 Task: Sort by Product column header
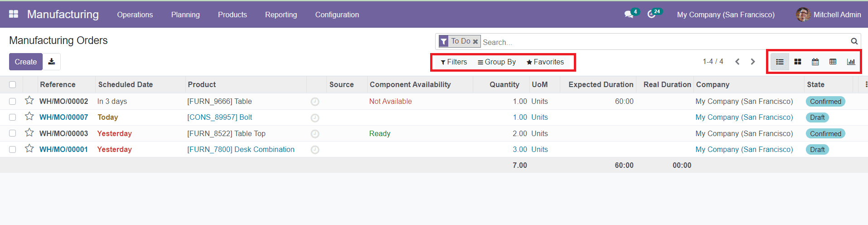[202, 85]
